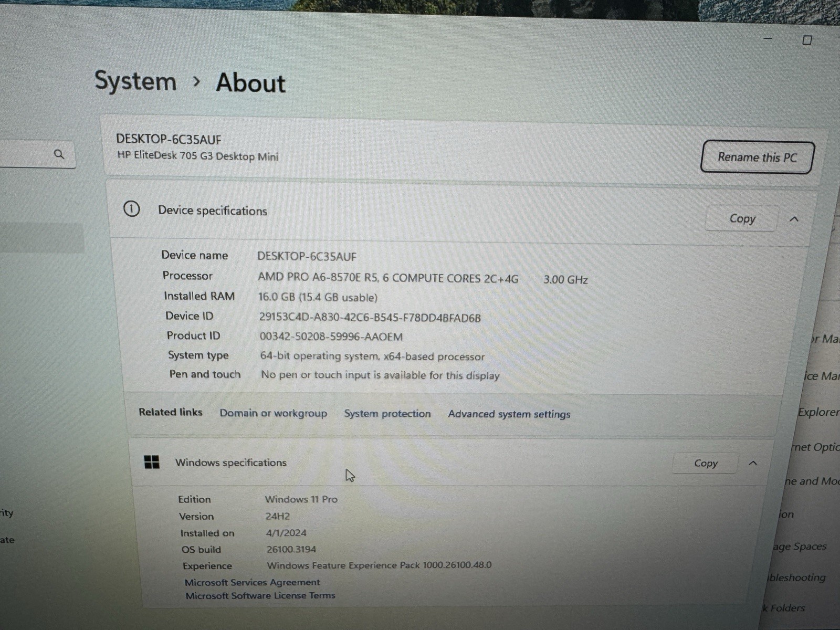Viewport: 840px width, 630px height.
Task: Click the About breadcrumb heading
Action: click(251, 83)
